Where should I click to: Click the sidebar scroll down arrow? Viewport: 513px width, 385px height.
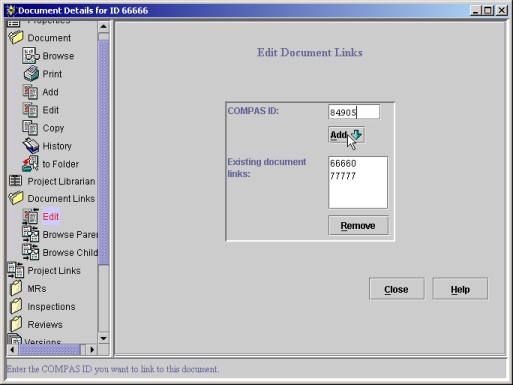[x=103, y=339]
